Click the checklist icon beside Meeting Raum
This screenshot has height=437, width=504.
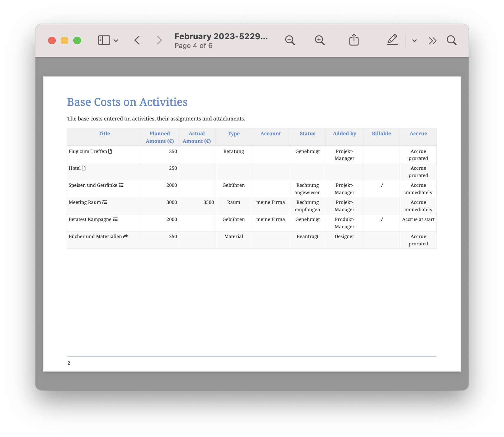pyautogui.click(x=105, y=202)
